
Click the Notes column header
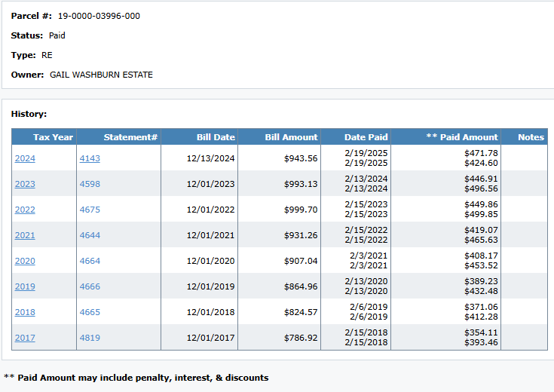531,137
